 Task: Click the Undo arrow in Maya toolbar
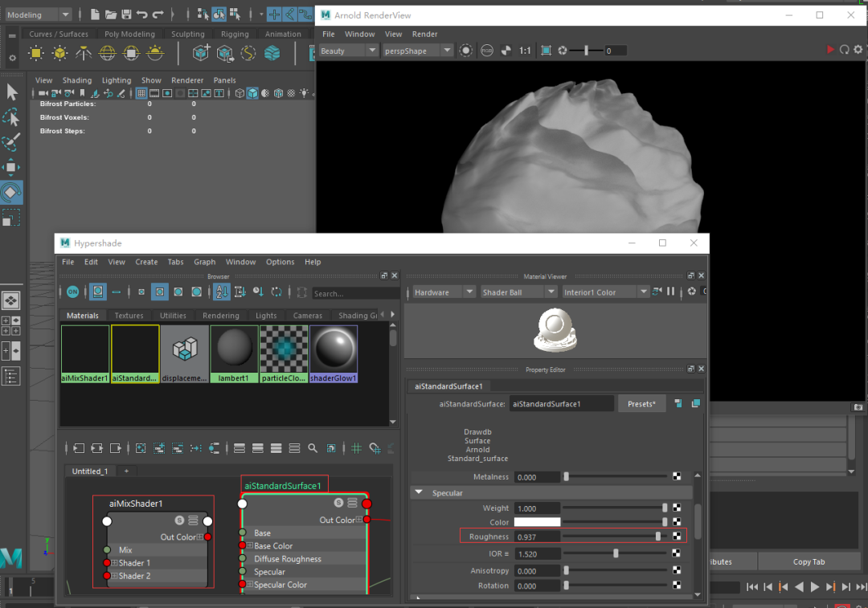tap(142, 14)
